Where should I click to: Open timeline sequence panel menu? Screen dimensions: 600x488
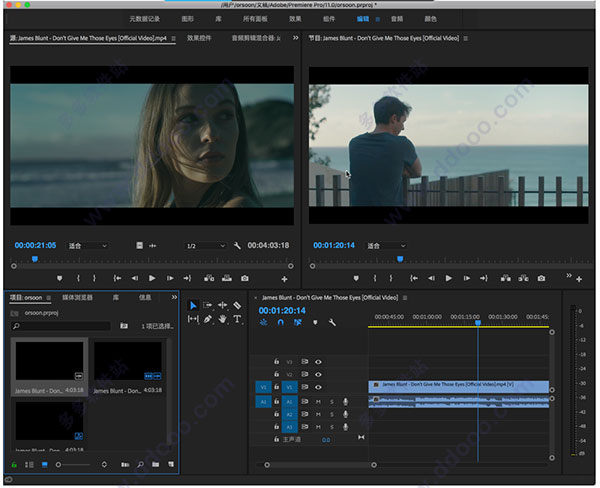click(405, 297)
